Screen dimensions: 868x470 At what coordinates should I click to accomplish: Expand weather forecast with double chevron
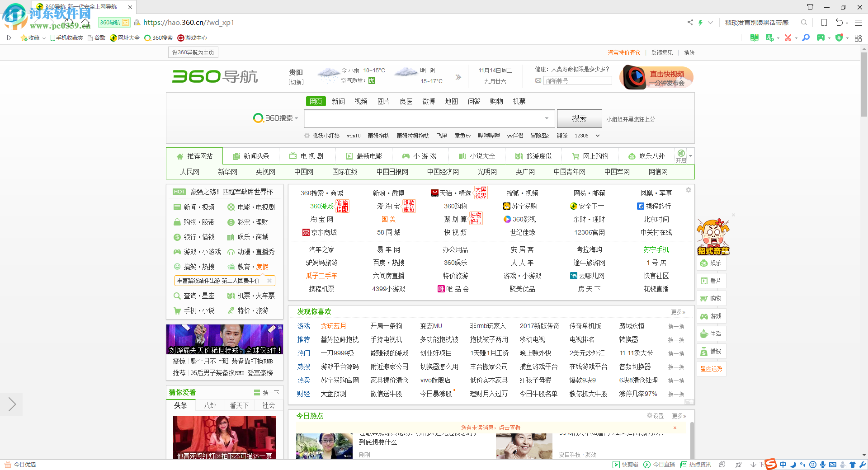point(458,77)
